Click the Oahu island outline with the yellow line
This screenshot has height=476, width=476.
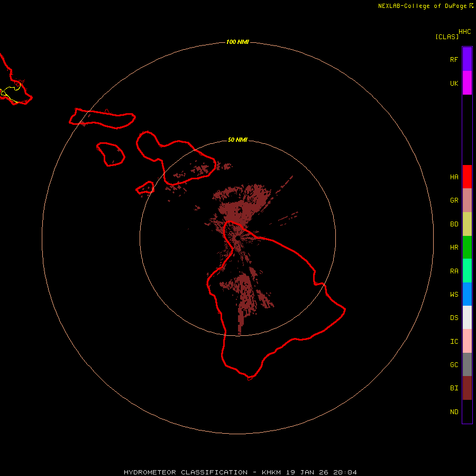coord(15,80)
